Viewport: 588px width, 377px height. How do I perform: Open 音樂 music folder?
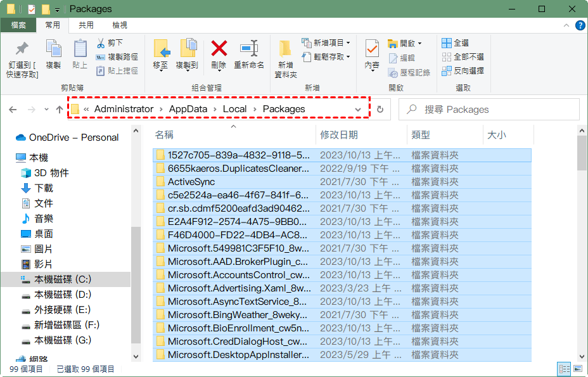tap(37, 219)
